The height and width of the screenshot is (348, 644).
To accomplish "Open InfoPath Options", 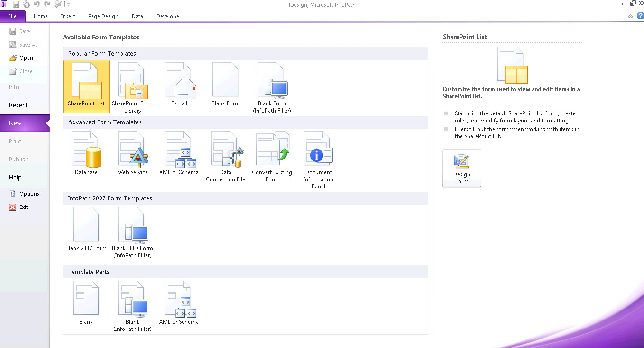I will [x=28, y=193].
